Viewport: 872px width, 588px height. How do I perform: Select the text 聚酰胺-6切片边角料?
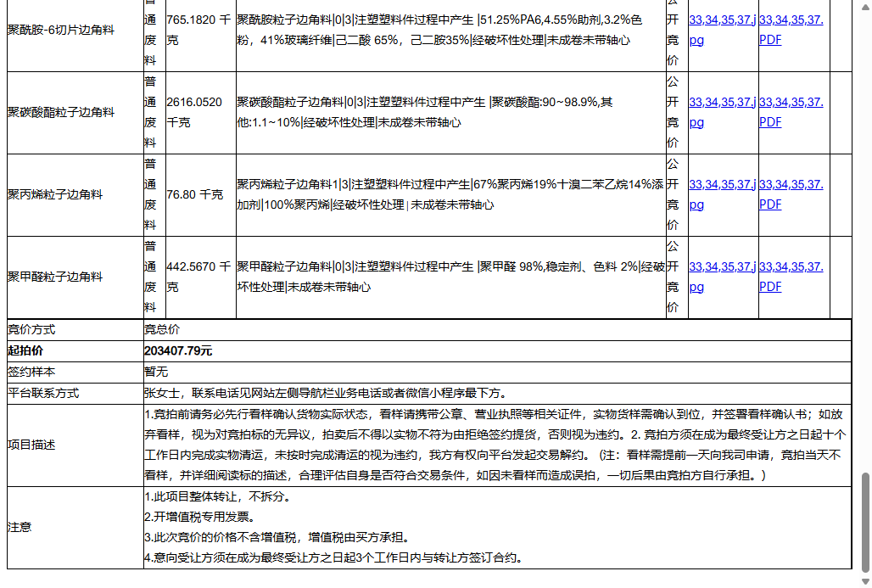tap(60, 30)
